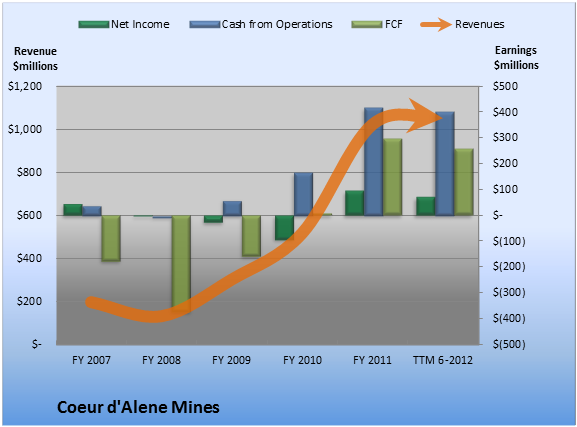Image resolution: width=577 pixels, height=427 pixels.
Task: Click the TTM 6-2012 FCF bar
Action: pos(464,182)
